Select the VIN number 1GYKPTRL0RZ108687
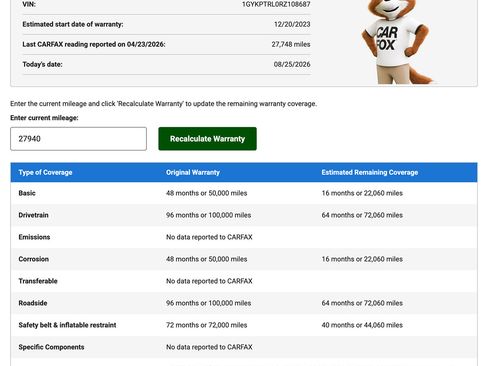 click(276, 4)
